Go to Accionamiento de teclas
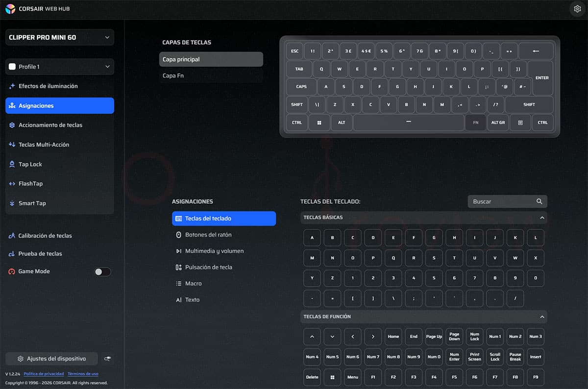This screenshot has height=389, width=588. click(x=60, y=125)
